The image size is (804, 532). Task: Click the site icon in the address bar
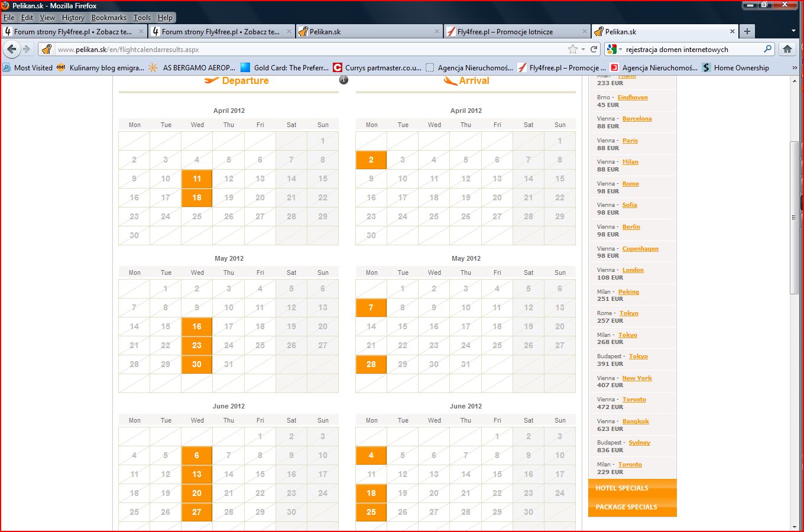(x=47, y=49)
